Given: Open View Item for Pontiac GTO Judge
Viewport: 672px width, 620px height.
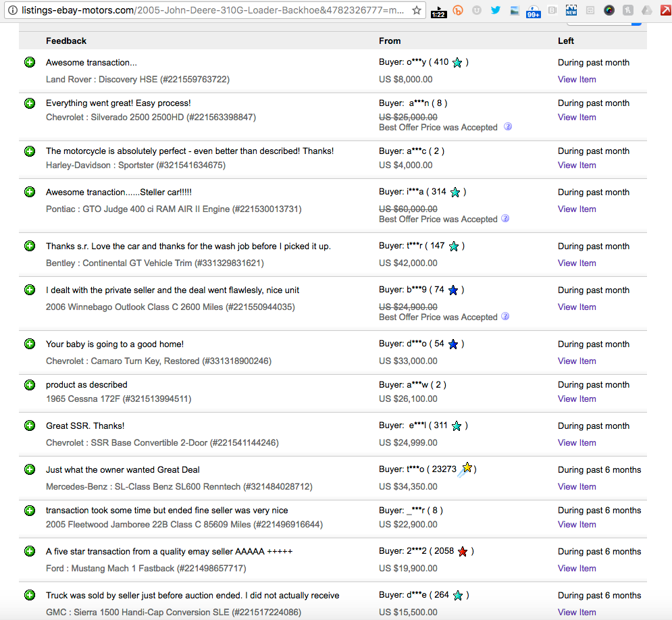Looking at the screenshot, I should 577,209.
